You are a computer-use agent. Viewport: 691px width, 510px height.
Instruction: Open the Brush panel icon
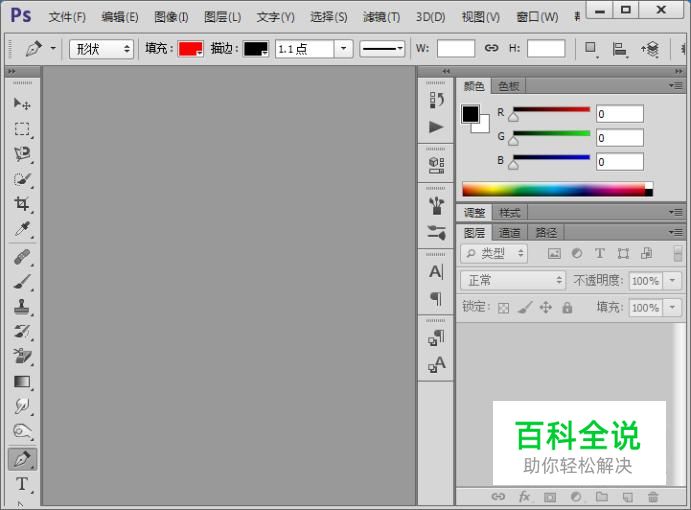tap(436, 206)
